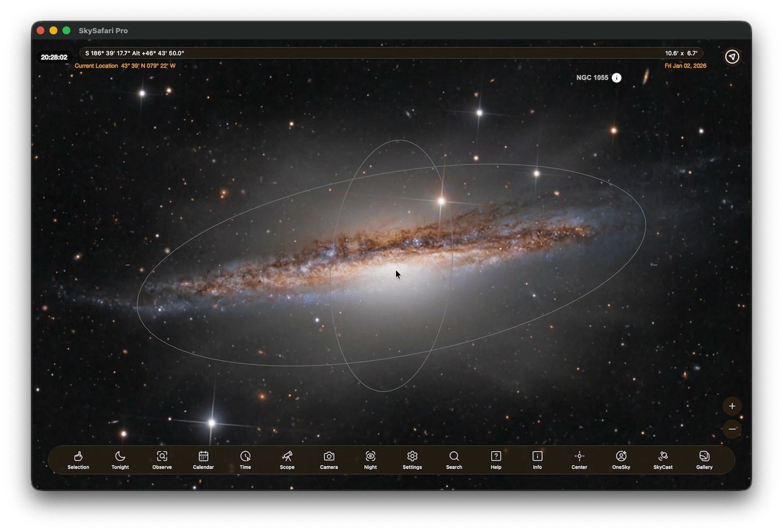Open Settings from the toolbar
The image size is (783, 532).
[x=412, y=459]
